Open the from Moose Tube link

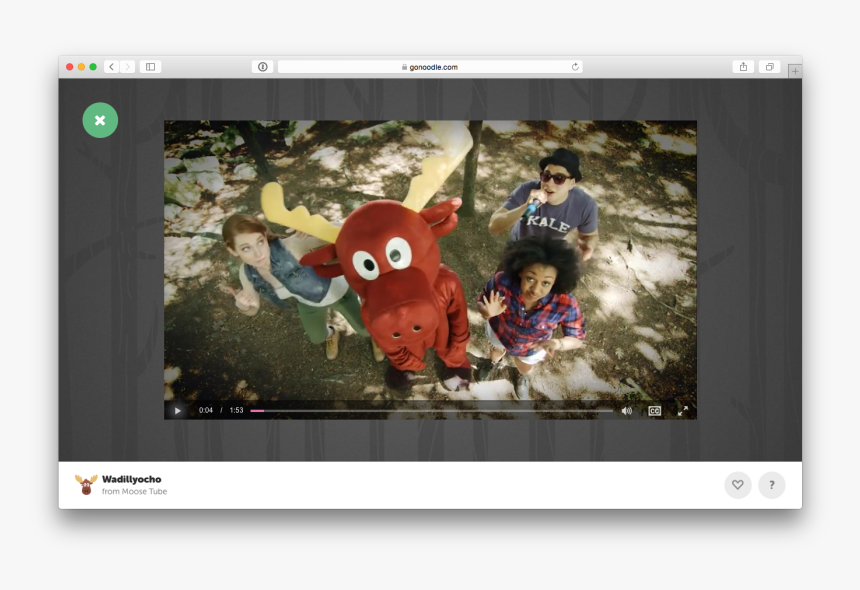point(134,491)
